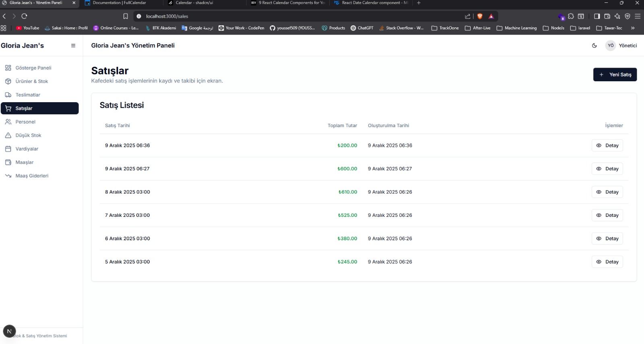The height and width of the screenshot is (344, 644).
Task: Bookmark this page icon
Action: (126, 16)
